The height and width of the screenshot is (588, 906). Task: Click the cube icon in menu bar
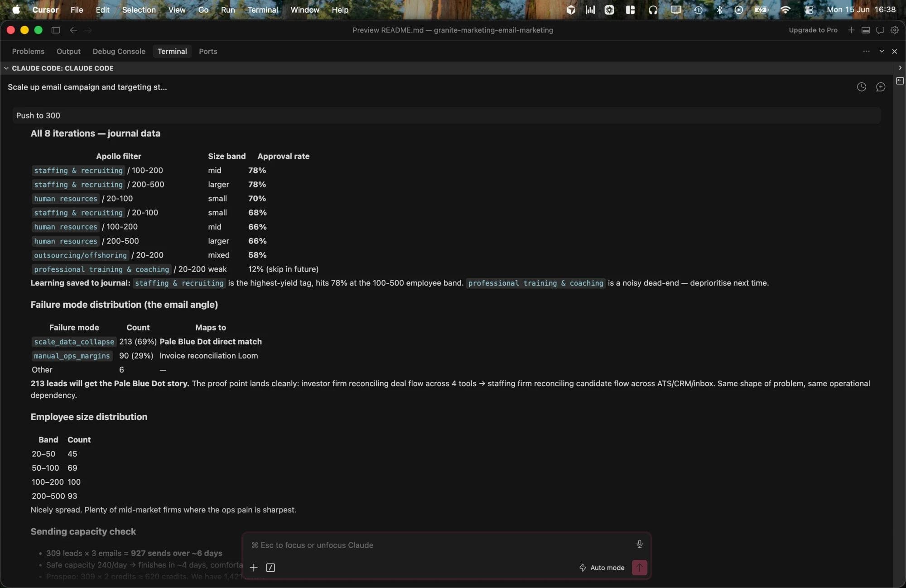tap(571, 10)
